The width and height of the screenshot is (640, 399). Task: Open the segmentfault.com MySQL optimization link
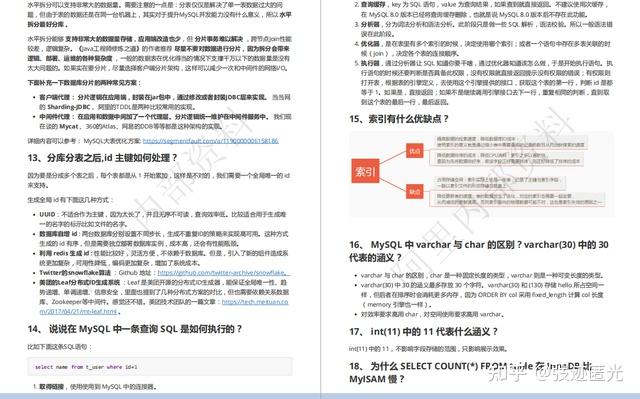[x=211, y=141]
